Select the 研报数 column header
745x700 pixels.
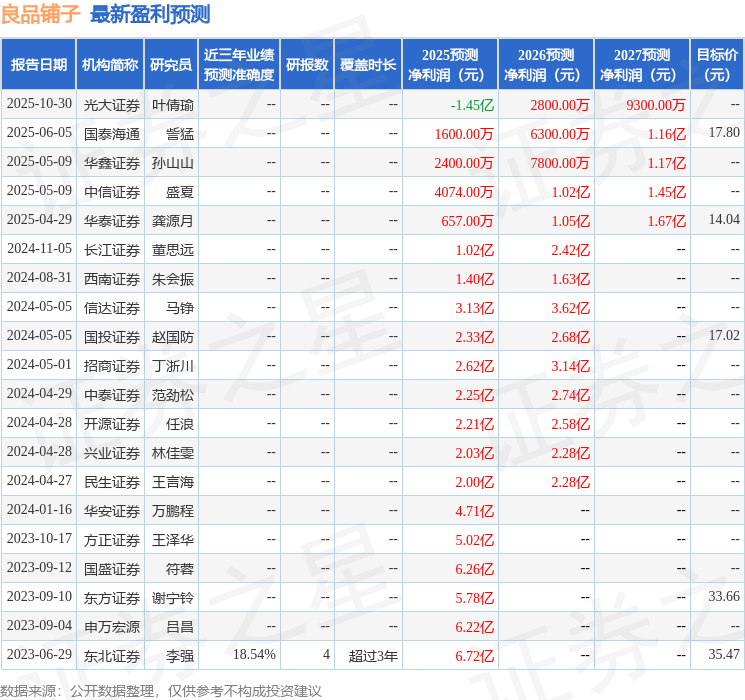click(307, 64)
